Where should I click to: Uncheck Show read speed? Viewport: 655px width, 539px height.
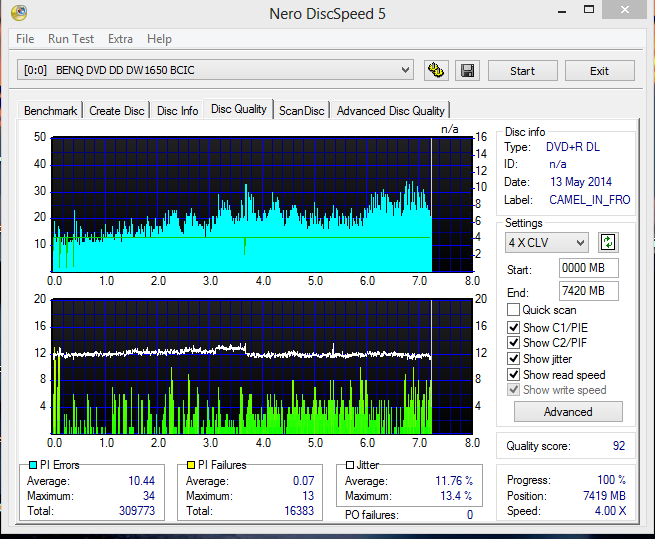[x=513, y=374]
